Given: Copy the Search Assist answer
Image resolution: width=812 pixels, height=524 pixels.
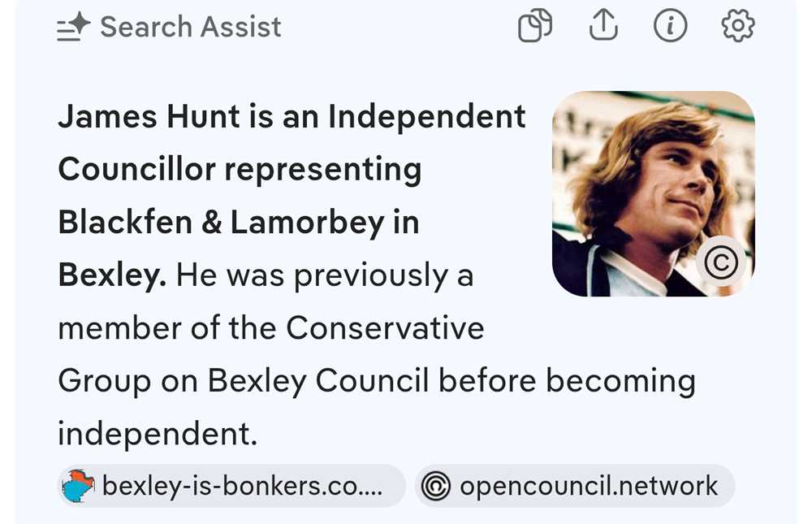Looking at the screenshot, I should [x=534, y=28].
